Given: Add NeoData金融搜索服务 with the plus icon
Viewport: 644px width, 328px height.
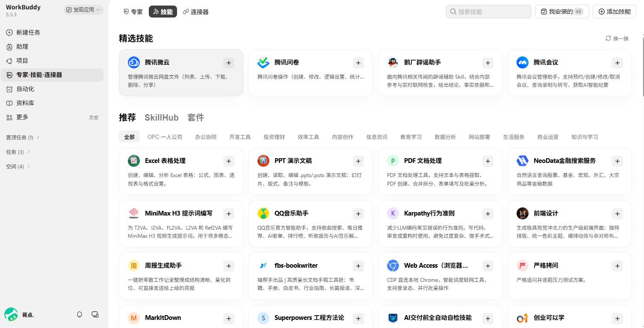Looking at the screenshot, I should coord(617,161).
